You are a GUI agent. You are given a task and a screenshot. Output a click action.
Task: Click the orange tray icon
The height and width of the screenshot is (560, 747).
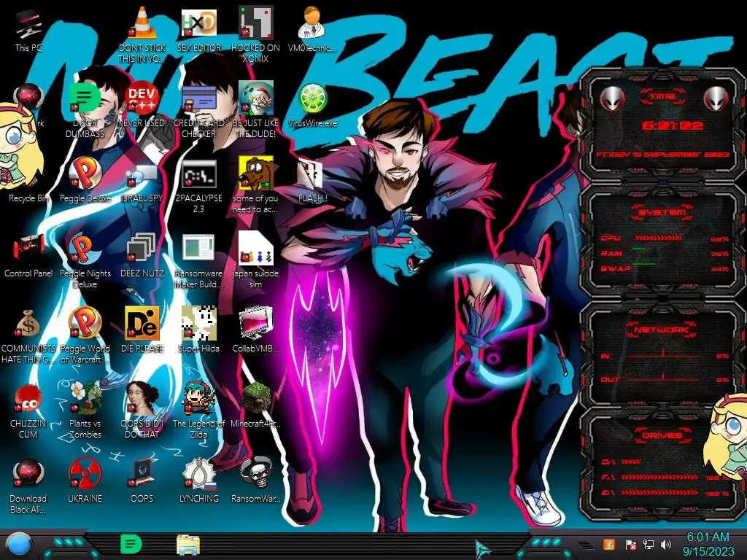[609, 544]
